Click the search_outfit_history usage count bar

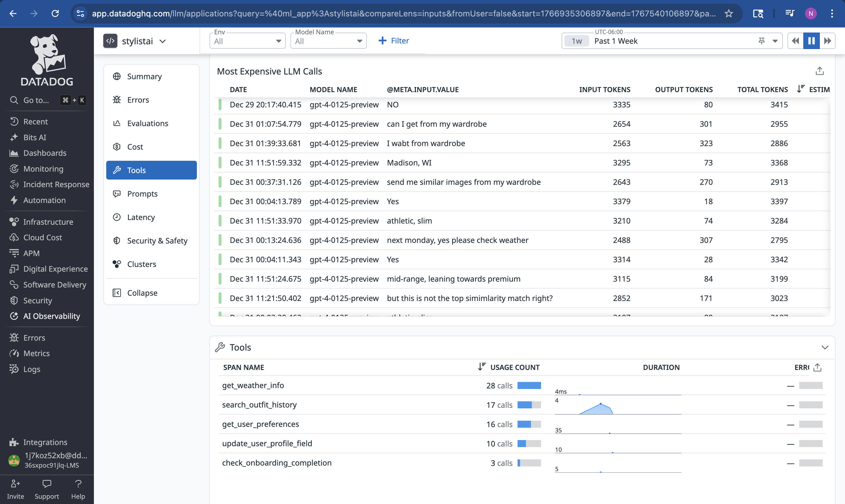(x=529, y=405)
